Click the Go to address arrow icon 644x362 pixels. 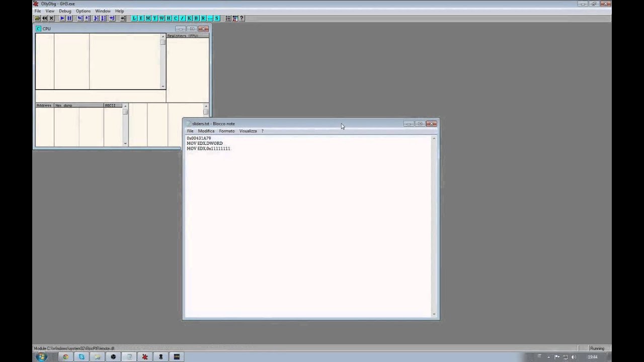pyautogui.click(x=123, y=18)
